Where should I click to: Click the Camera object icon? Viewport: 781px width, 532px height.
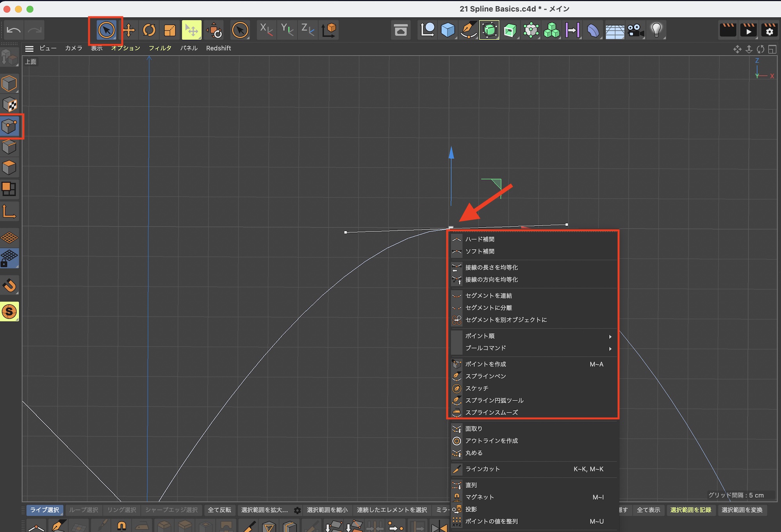point(636,30)
